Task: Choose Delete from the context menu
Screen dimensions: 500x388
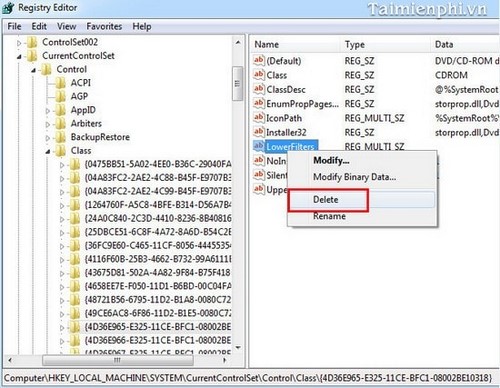Action: (x=362, y=200)
